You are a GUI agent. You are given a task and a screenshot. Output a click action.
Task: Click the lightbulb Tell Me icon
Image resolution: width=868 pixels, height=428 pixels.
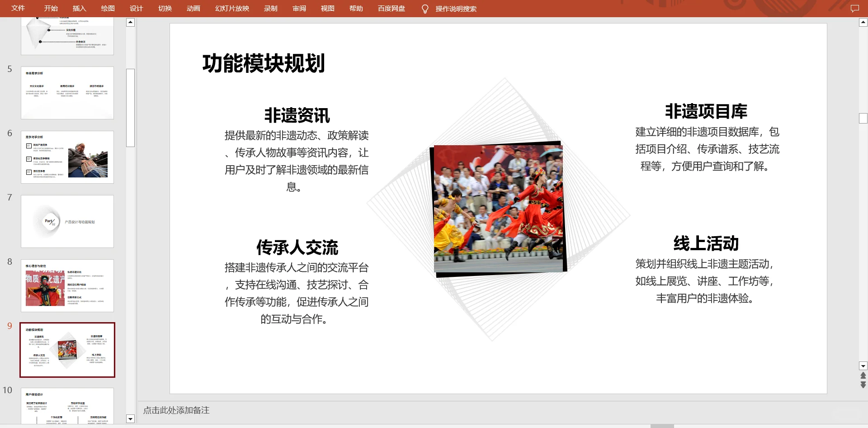[425, 9]
